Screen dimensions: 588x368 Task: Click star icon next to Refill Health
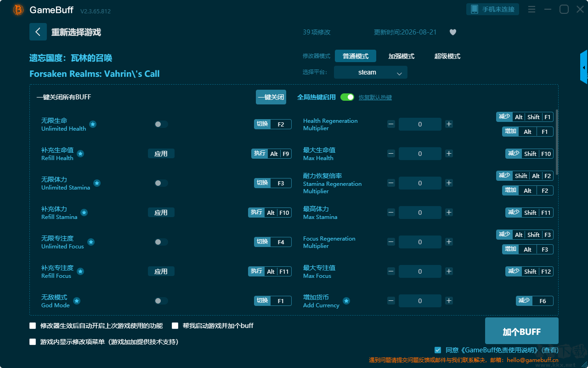[80, 154]
